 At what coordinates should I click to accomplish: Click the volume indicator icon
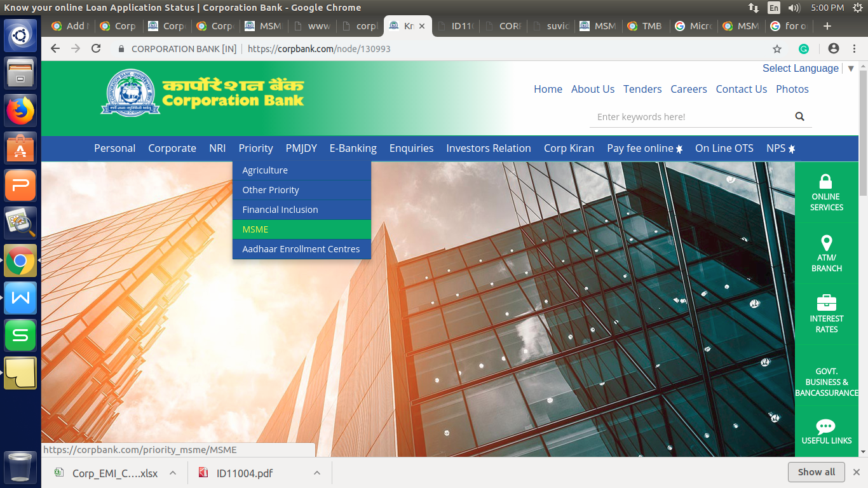794,8
